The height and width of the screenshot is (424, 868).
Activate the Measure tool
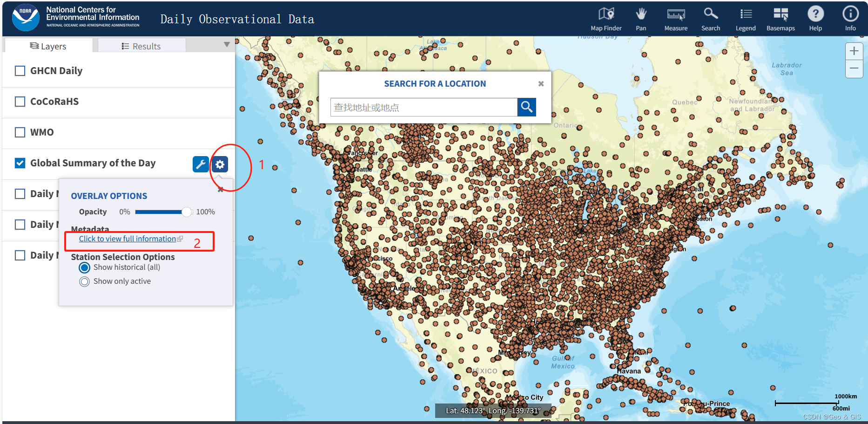pyautogui.click(x=676, y=19)
